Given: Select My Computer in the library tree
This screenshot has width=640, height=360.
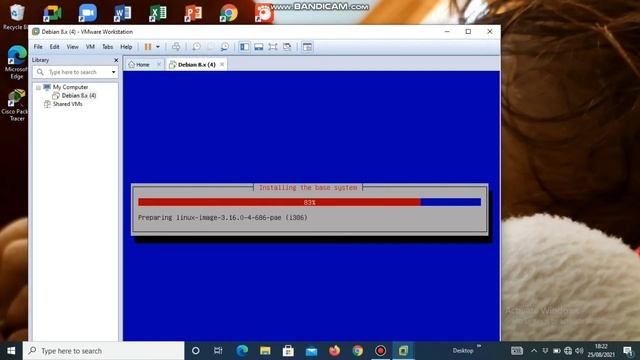Looking at the screenshot, I should (x=70, y=87).
